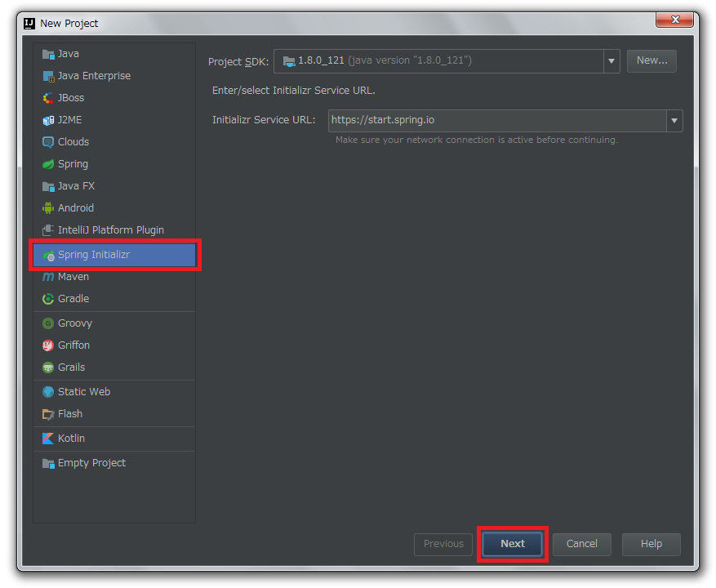716x588 pixels.
Task: Select the 'JBoss' list label
Action: (x=71, y=98)
